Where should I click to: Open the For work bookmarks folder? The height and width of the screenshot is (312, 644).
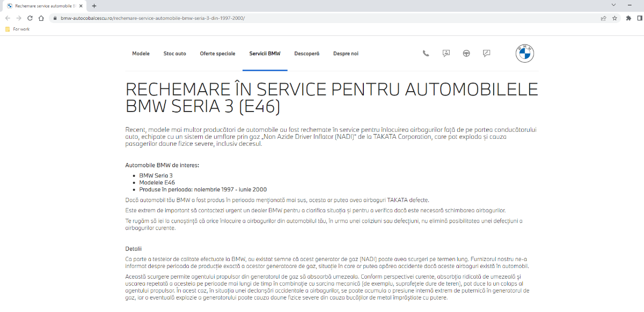[x=18, y=29]
